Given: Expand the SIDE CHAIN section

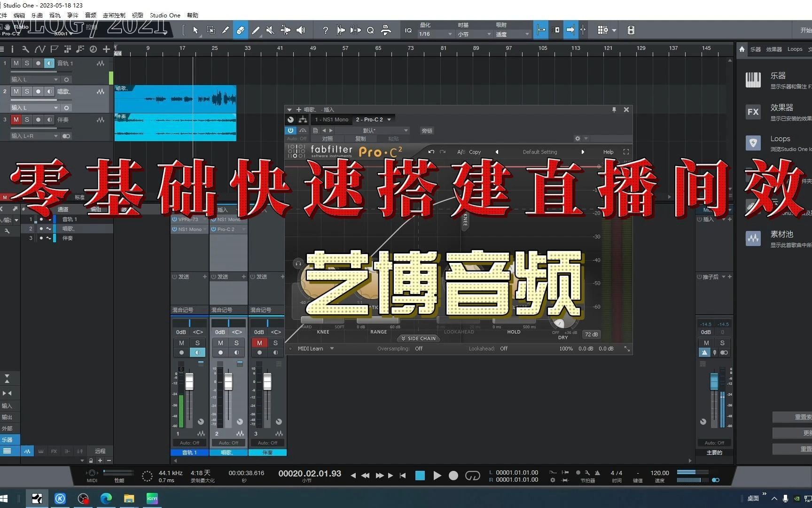Looking at the screenshot, I should click(418, 338).
